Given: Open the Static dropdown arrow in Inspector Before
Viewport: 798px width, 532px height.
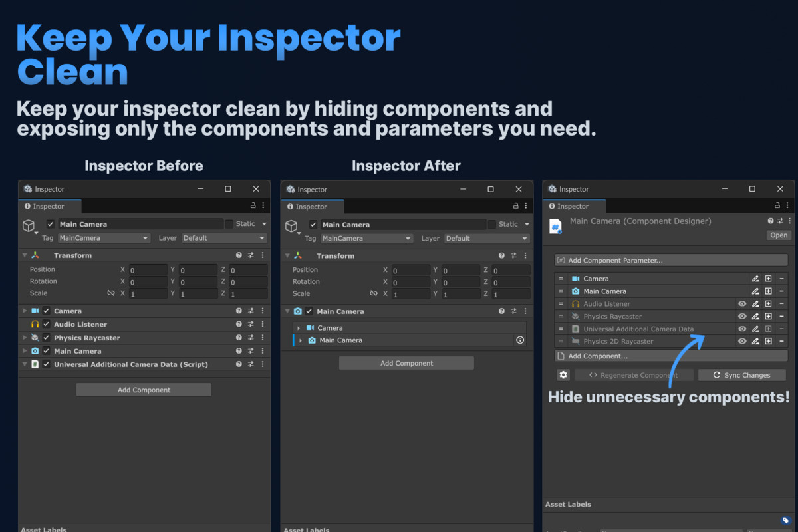Looking at the screenshot, I should pos(264,224).
